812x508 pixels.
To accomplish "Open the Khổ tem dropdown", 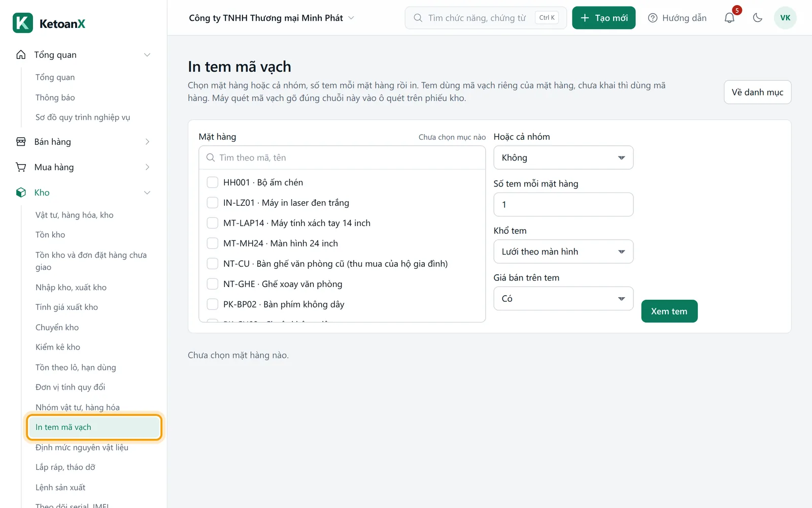I will tap(563, 251).
